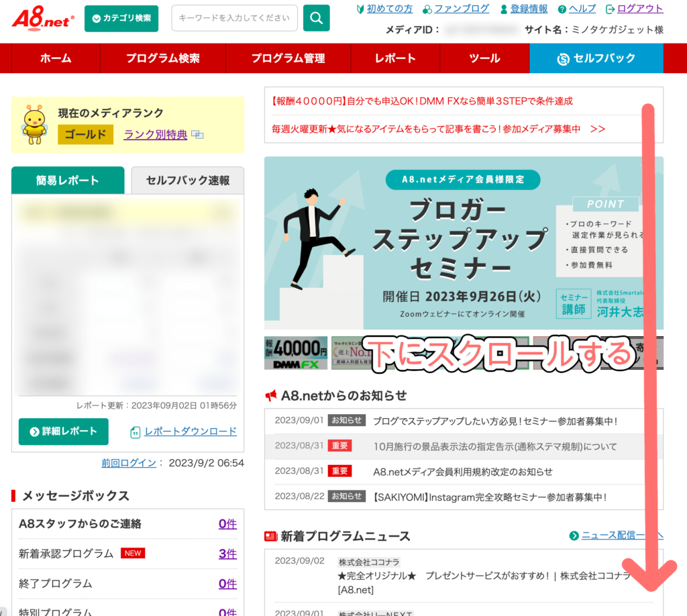Focus the keyword search input field
Viewport: 687px width, 616px height.
click(234, 18)
